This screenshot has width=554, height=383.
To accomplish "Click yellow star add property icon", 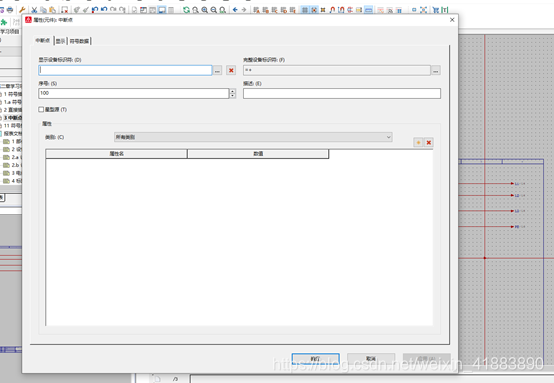I will pos(418,142).
